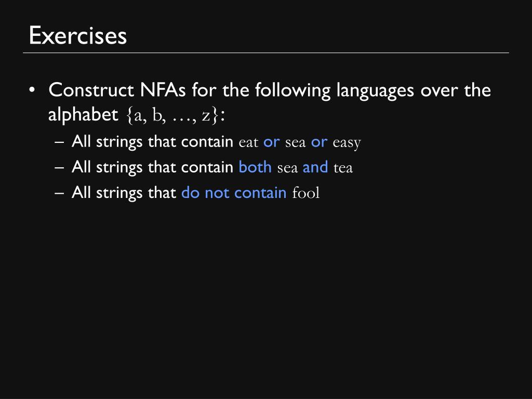Click the serif word "fool"
The image size is (532, 399).
tap(305, 193)
